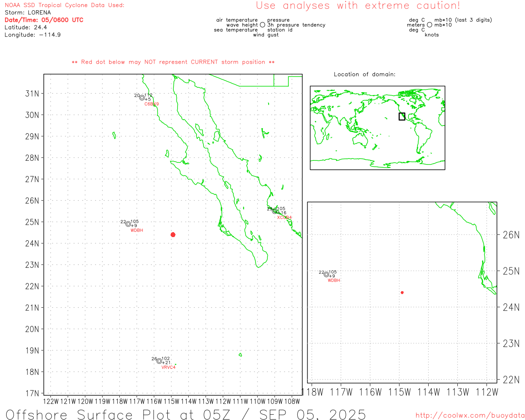
Task: Click the 'station id' legend label
Action: pos(280,30)
